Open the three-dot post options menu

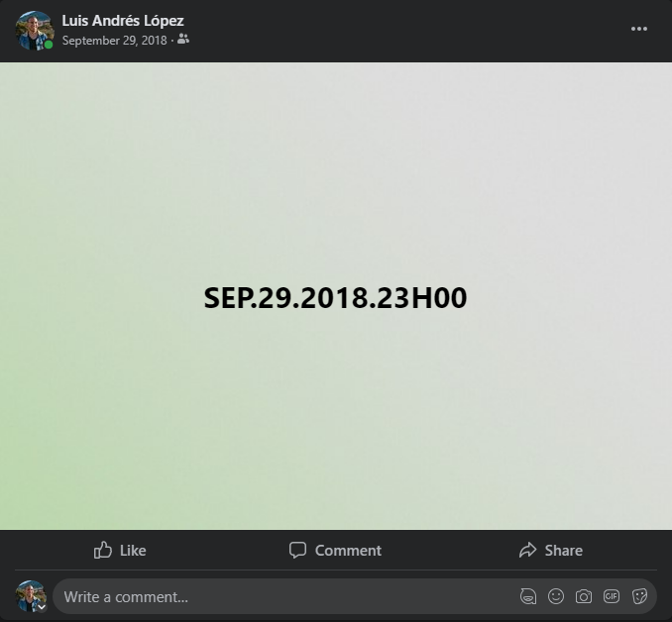(638, 29)
